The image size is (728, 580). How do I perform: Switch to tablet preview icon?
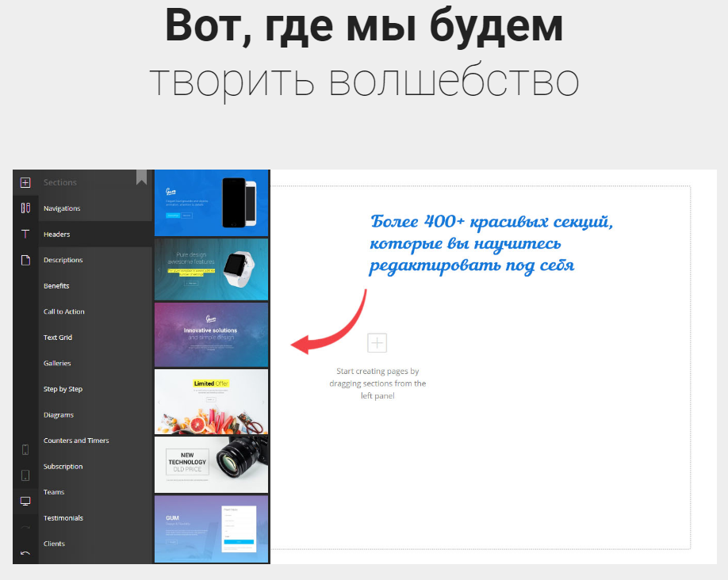[25, 475]
